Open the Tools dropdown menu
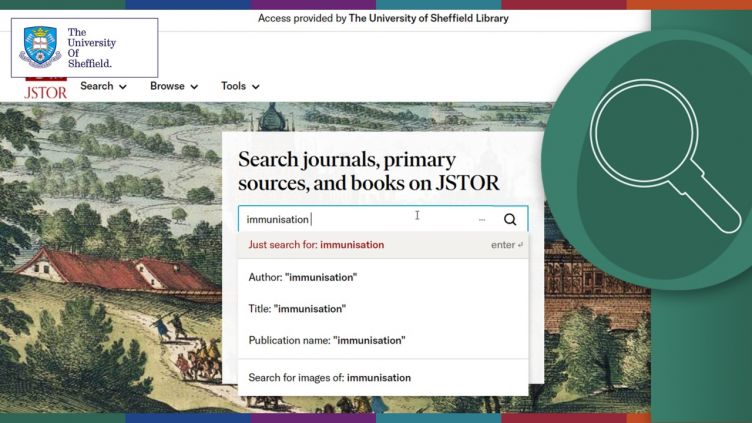This screenshot has width=752, height=423. click(240, 86)
